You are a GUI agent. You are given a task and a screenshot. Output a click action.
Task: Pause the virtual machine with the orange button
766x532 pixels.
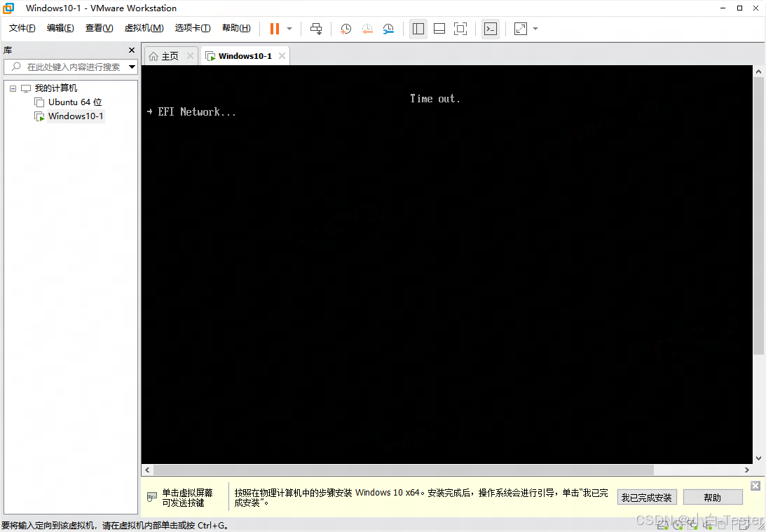275,29
